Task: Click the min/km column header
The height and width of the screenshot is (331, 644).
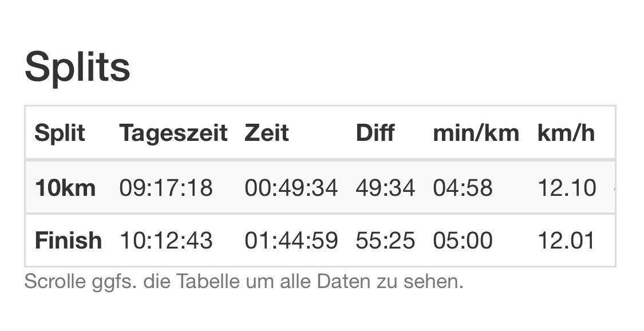Action: (476, 133)
